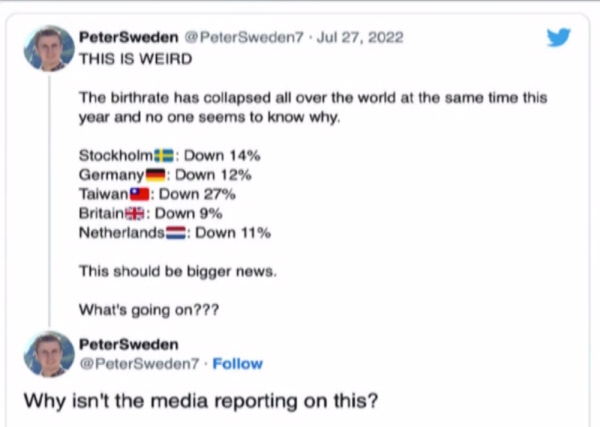Image resolution: width=600 pixels, height=427 pixels.
Task: Click the Taiwan flag emoji
Action: pos(139,194)
